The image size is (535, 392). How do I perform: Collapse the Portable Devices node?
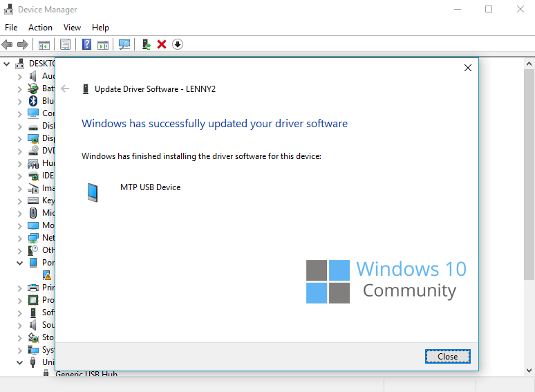(20, 263)
